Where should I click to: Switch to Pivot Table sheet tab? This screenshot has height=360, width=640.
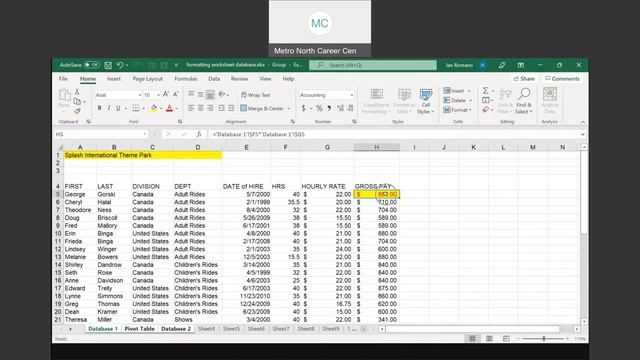140,329
